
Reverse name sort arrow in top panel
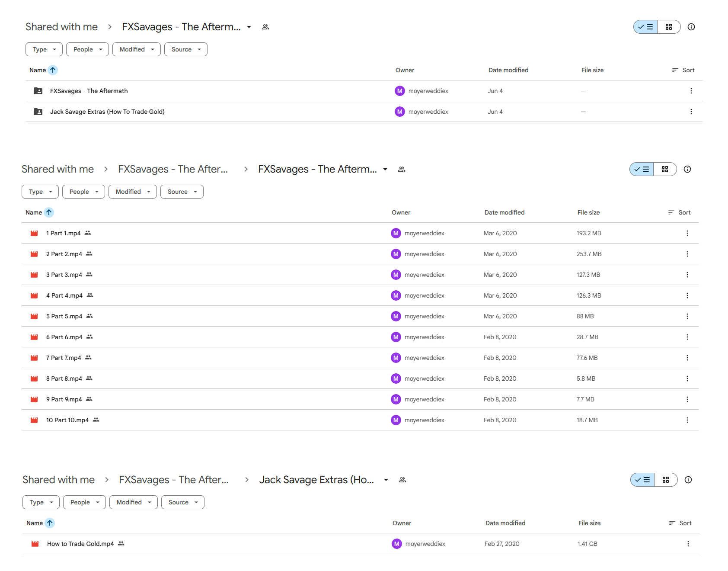(53, 70)
